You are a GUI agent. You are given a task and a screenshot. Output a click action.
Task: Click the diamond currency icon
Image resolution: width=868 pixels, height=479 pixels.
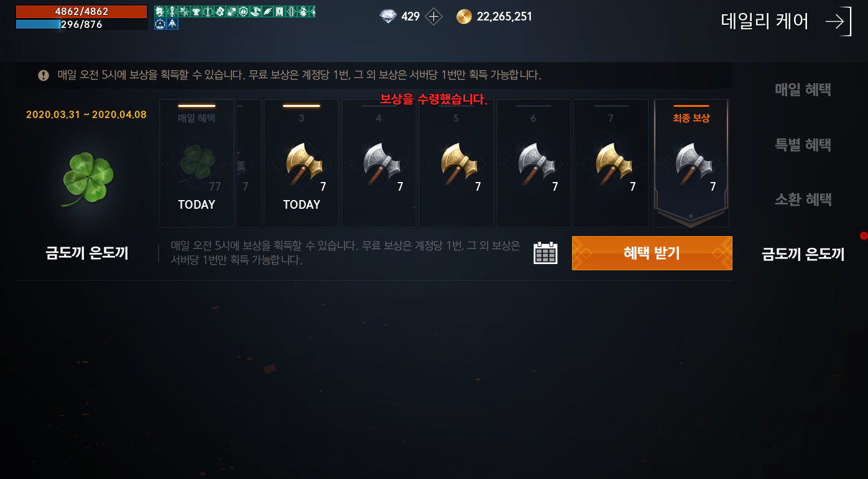(x=388, y=17)
